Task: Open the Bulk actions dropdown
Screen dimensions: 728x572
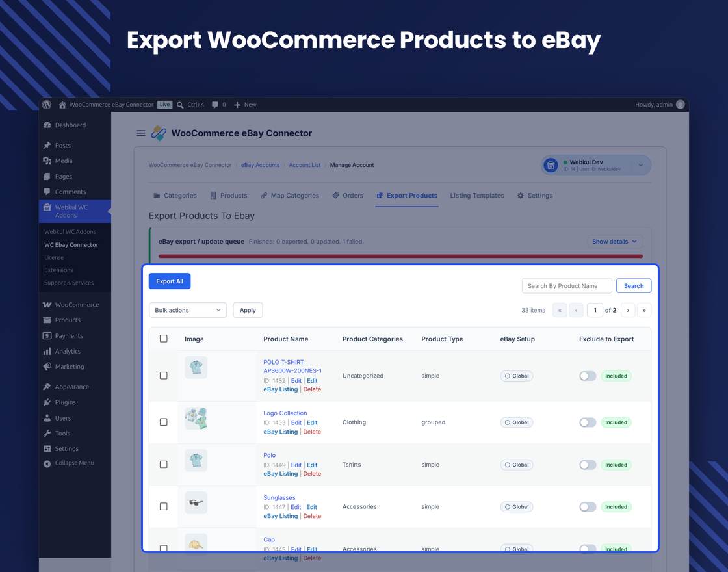Action: tap(188, 310)
